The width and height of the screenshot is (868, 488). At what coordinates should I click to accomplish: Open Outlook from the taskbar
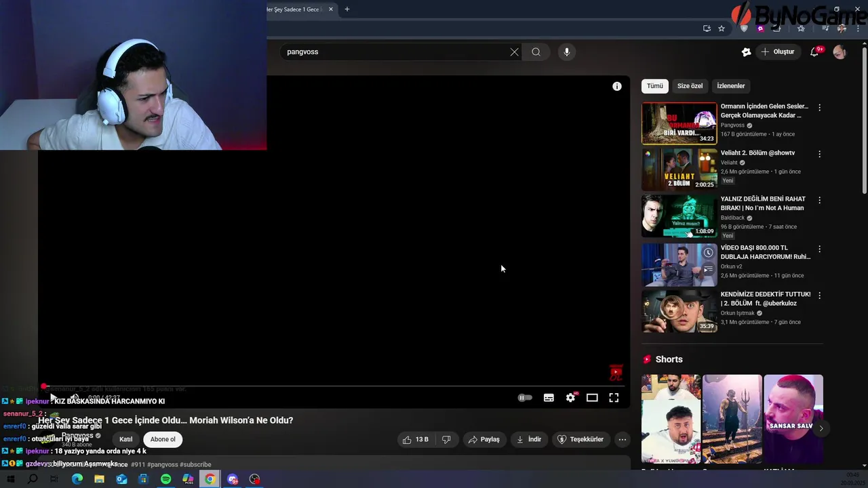121,479
